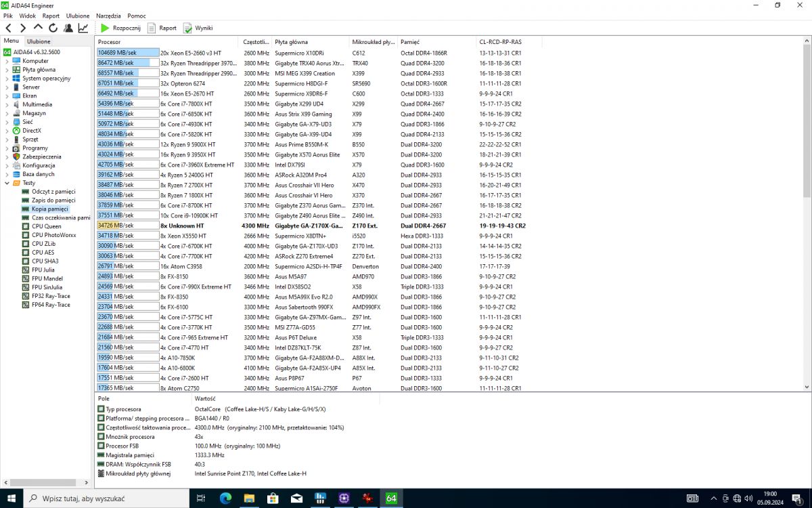Switch to the Ulubione sidebar tab
Viewport: 812px width, 508px height.
pyautogui.click(x=39, y=41)
